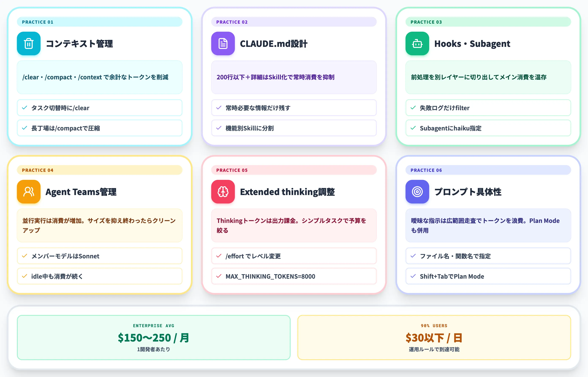Image resolution: width=588 pixels, height=377 pixels.
Task: Click the checkmark beside タスク切替時に/clear
Action: 24,108
